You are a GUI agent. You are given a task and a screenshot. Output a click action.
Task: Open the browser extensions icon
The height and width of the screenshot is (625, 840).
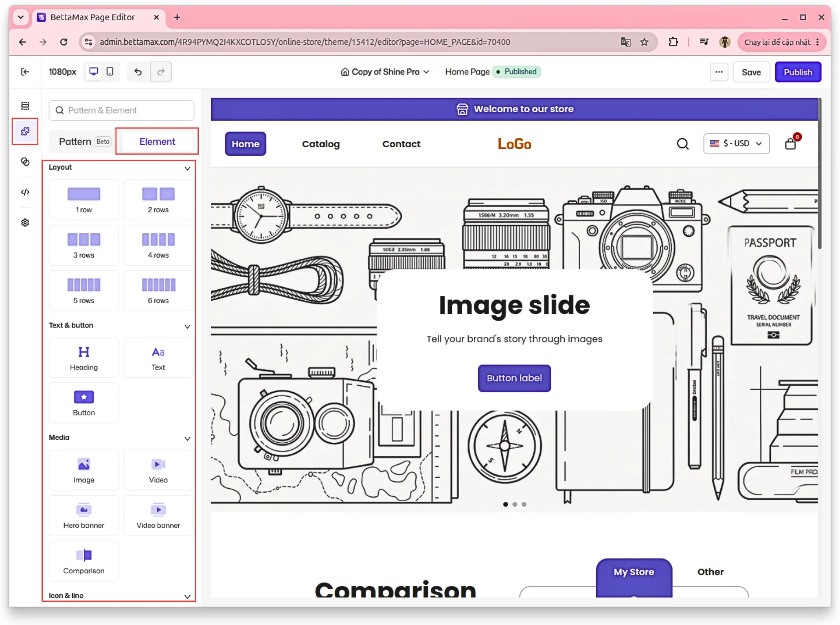point(673,42)
